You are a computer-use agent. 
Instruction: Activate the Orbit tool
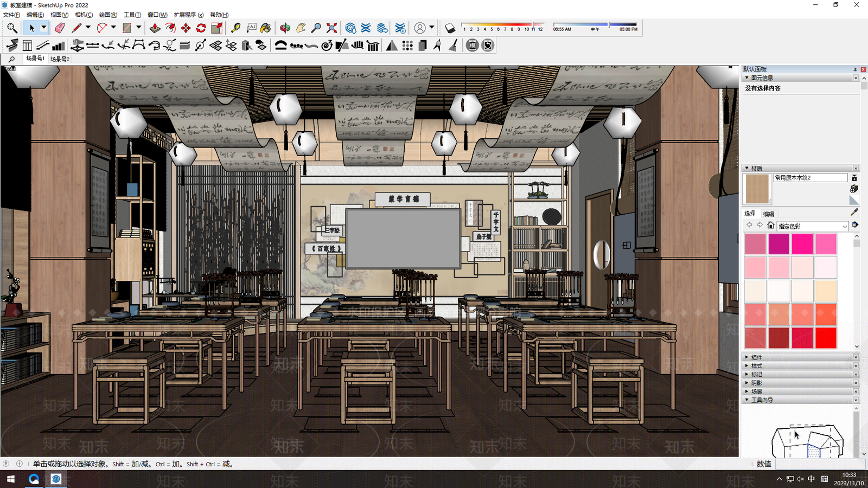[285, 28]
